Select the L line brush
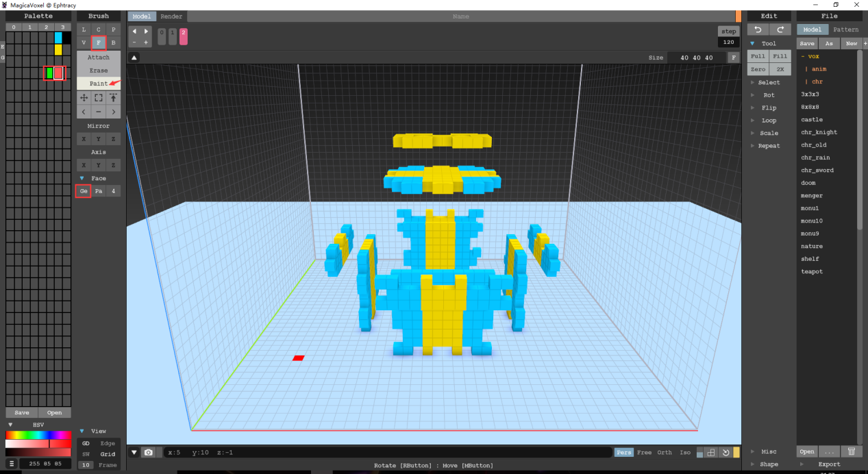Viewport: 868px width, 474px height. (x=84, y=29)
